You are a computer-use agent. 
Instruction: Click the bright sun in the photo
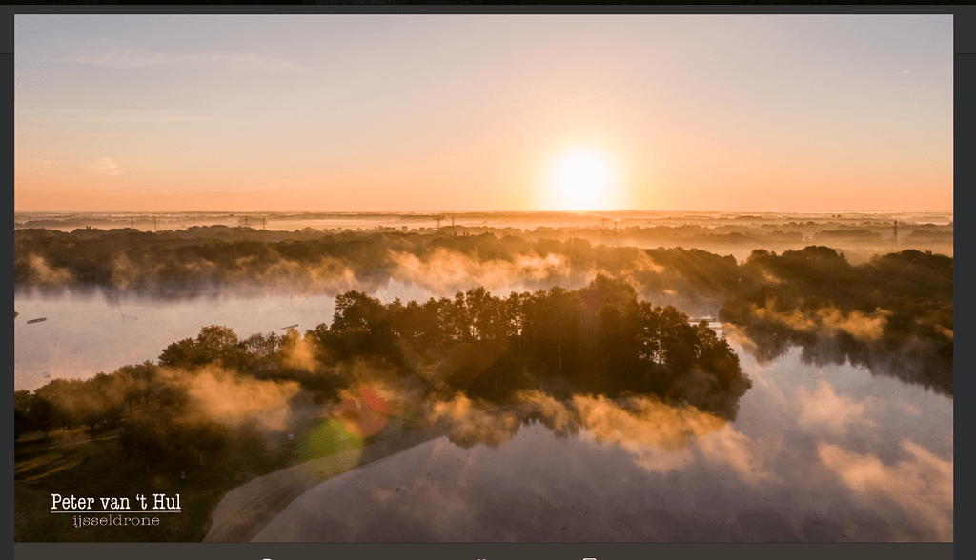(x=582, y=179)
